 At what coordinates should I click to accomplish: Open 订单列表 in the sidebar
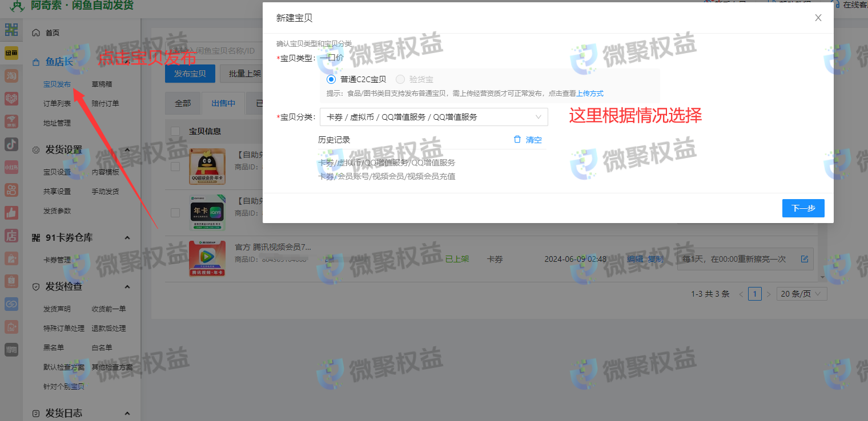[x=57, y=104]
